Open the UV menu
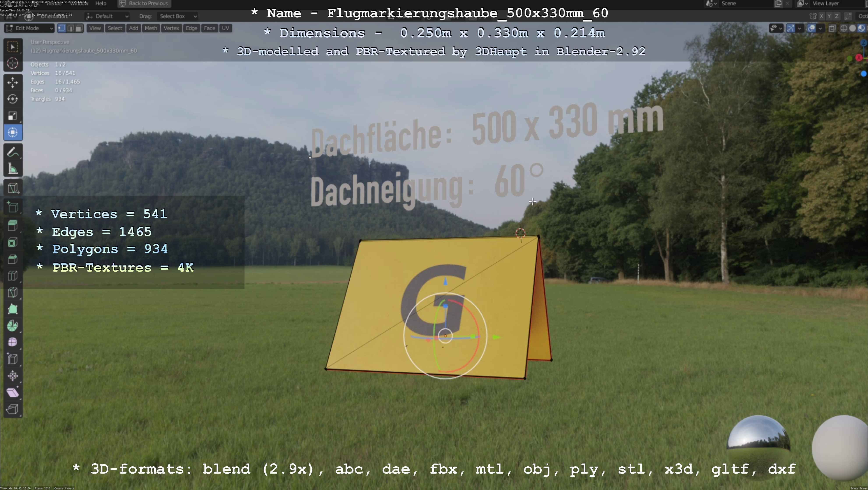868x490 pixels. tap(225, 28)
